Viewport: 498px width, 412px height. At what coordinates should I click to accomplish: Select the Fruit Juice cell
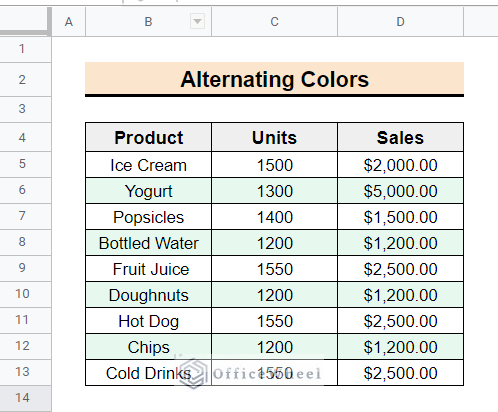(148, 269)
